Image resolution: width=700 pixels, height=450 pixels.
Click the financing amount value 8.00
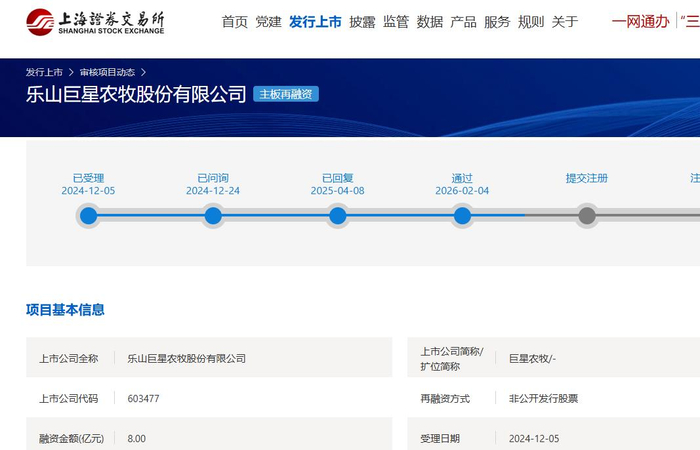(137, 439)
